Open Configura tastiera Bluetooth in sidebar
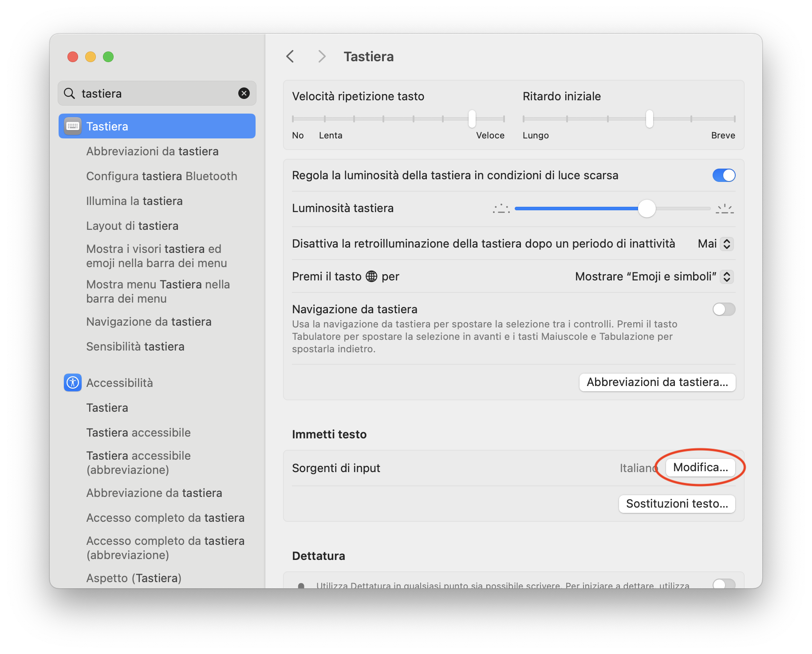The height and width of the screenshot is (654, 812). pos(162,176)
